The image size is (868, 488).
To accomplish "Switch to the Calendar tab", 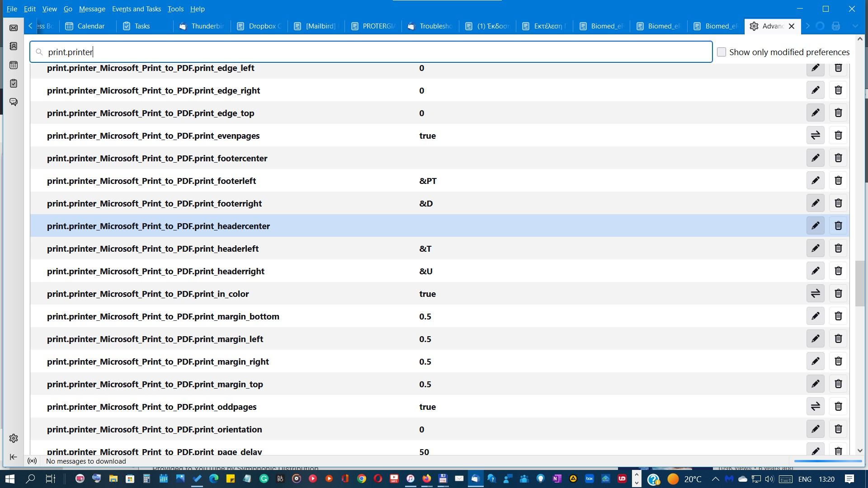I will (x=85, y=26).
